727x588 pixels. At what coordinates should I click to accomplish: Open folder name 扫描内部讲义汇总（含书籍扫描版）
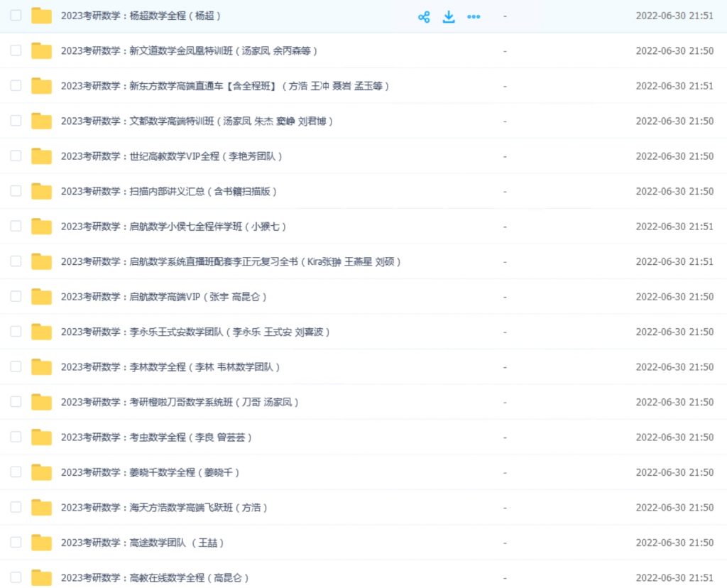coord(169,192)
